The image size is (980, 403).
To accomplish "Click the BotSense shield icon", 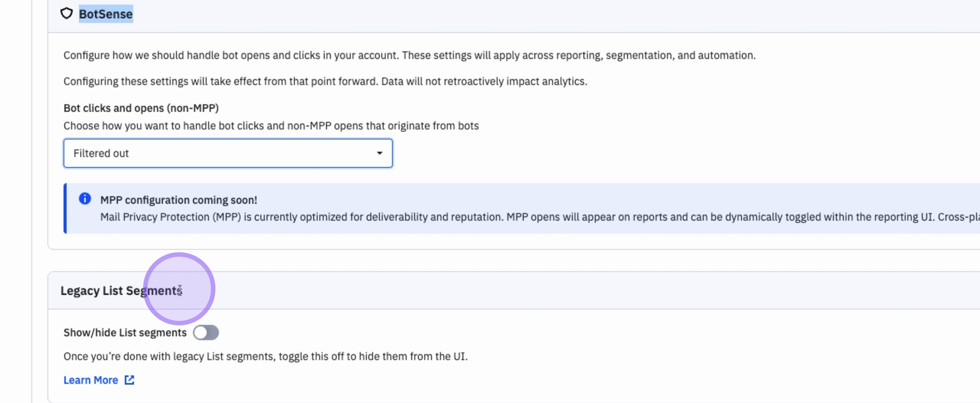I will point(66,14).
